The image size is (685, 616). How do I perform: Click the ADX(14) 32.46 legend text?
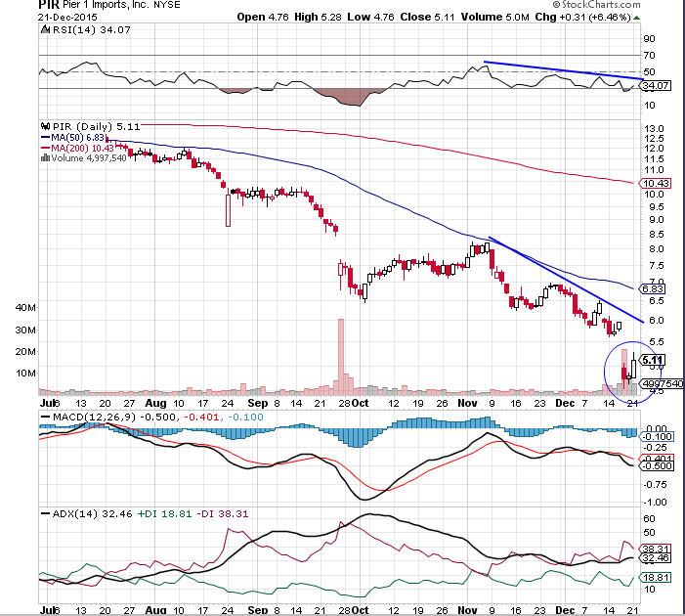(x=92, y=513)
